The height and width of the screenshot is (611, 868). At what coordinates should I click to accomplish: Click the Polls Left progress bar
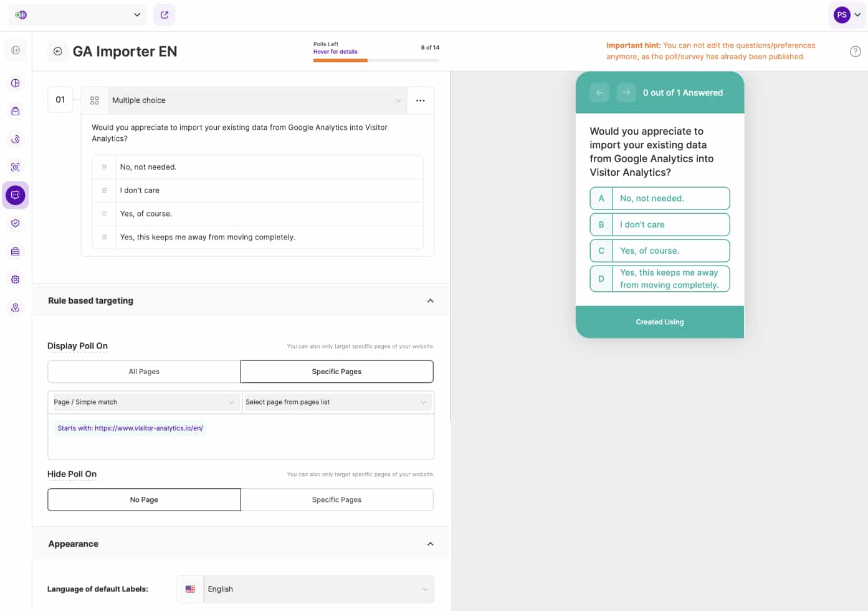(376, 60)
